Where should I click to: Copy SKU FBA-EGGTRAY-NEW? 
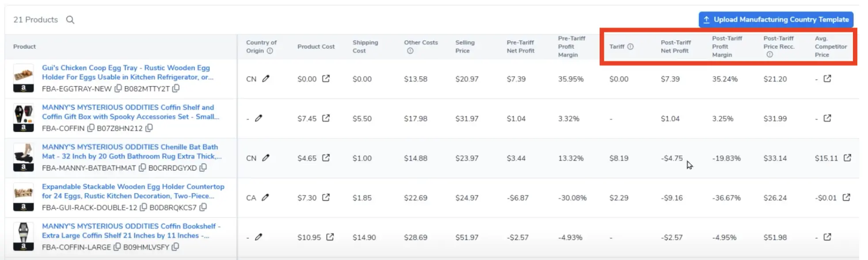pos(118,88)
